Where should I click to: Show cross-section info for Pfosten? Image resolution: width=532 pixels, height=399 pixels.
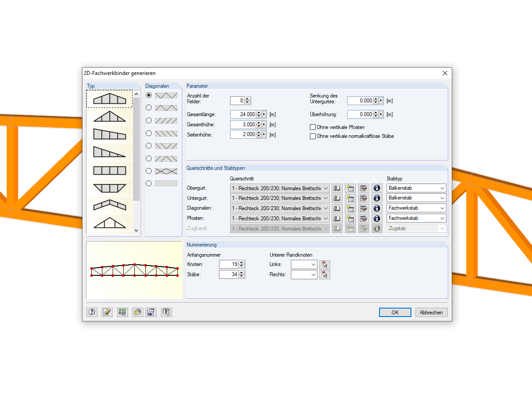coord(377,219)
